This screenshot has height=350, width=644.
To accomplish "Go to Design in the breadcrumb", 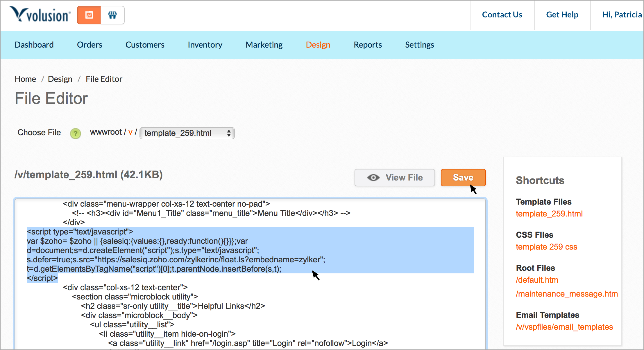I will (60, 79).
